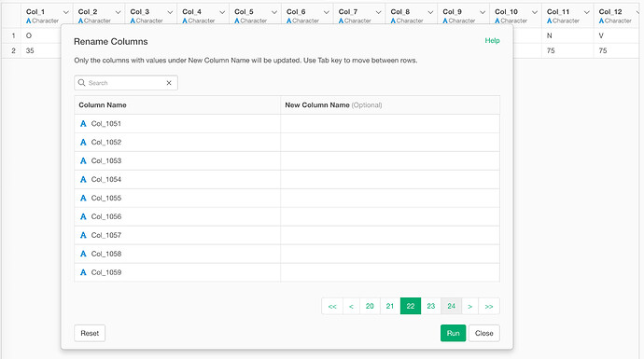
Task: Click cell '35' under Col_1
Action: click(x=30, y=50)
